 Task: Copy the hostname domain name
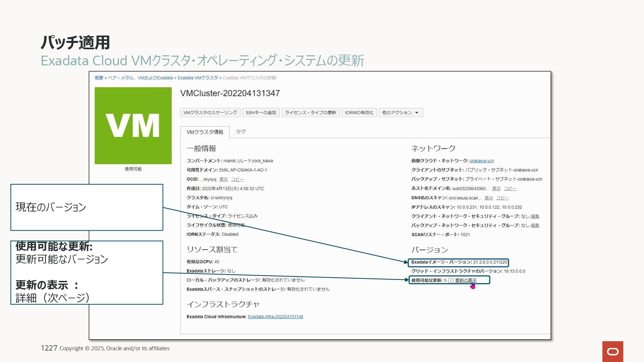pos(510,189)
